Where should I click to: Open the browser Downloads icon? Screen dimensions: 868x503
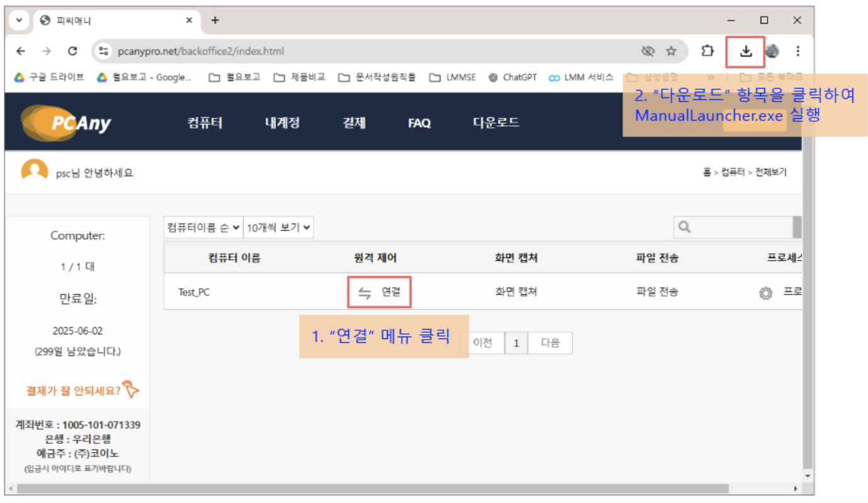coord(746,51)
